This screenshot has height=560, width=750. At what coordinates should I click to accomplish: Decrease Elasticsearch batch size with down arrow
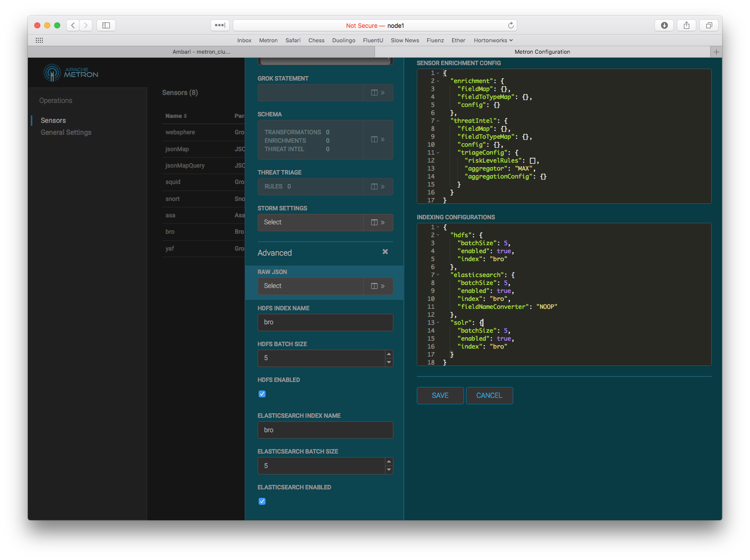[389, 470]
